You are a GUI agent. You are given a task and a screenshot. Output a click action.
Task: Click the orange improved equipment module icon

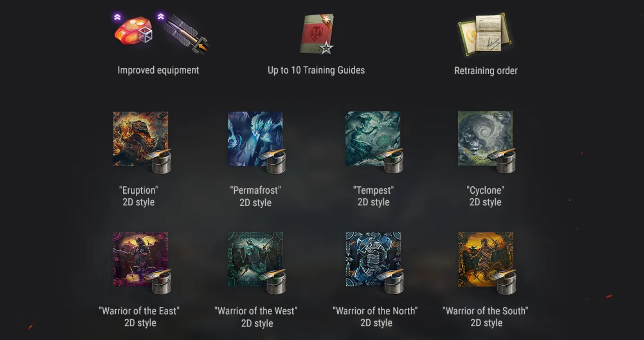click(133, 31)
